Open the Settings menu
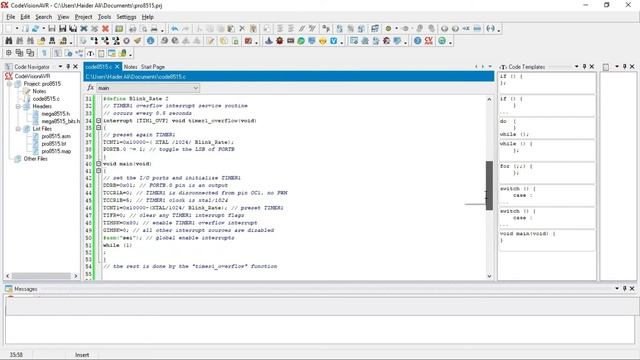The width and height of the screenshot is (640, 360). tap(126, 17)
